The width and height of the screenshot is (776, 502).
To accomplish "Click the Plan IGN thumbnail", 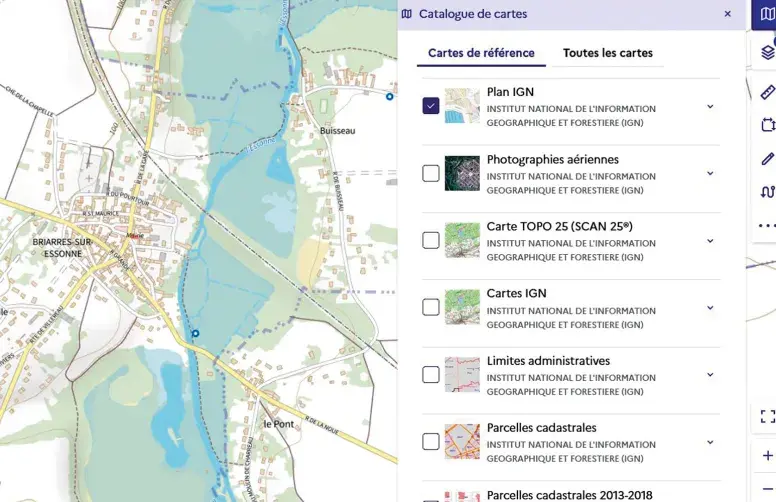I will 462,105.
